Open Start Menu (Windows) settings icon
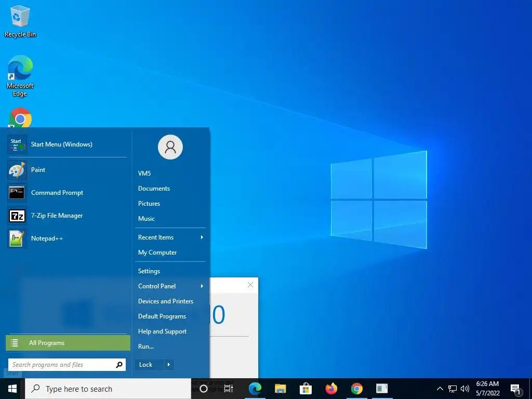The width and height of the screenshot is (532, 399). point(17,144)
